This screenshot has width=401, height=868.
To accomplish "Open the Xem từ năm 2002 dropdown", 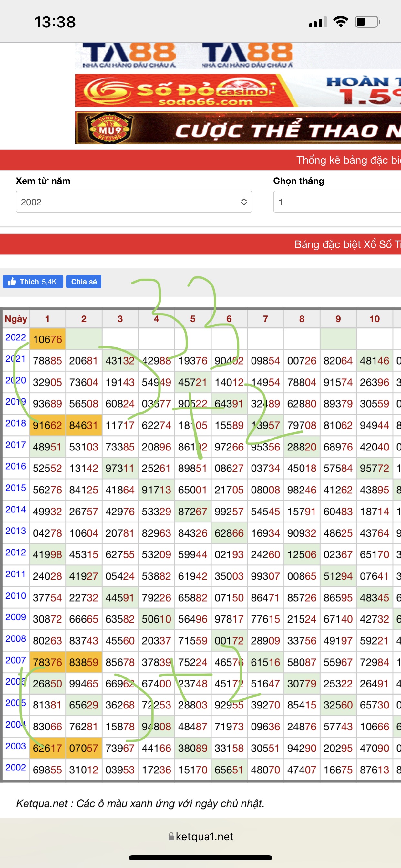I will pyautogui.click(x=133, y=202).
